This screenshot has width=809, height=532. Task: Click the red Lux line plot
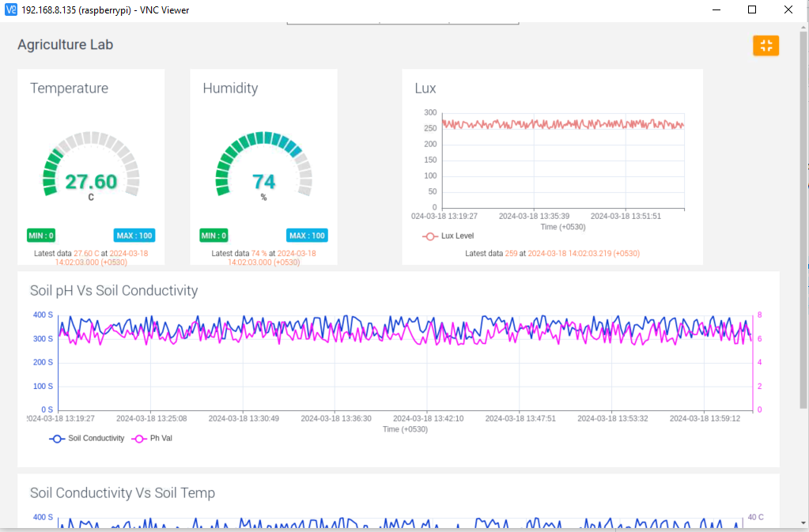pyautogui.click(x=563, y=124)
